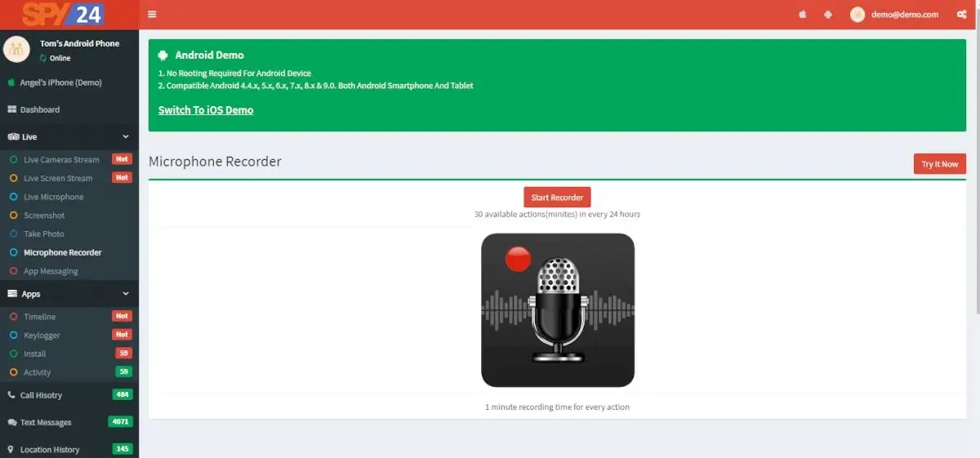This screenshot has height=458, width=980.
Task: Click the 145 badge on Location History
Action: tap(122, 449)
